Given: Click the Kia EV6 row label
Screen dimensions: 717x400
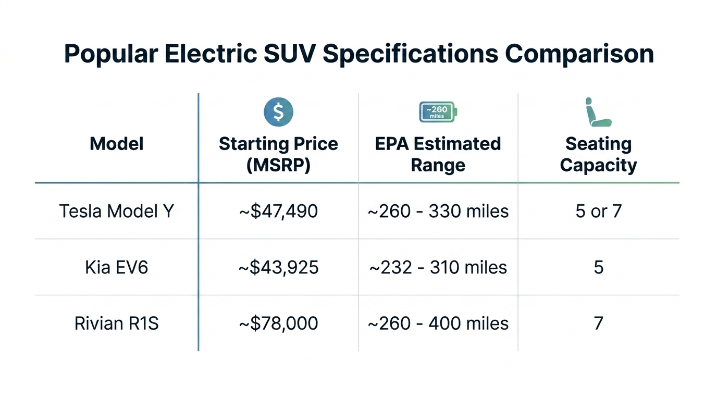Looking at the screenshot, I should click(x=117, y=267).
